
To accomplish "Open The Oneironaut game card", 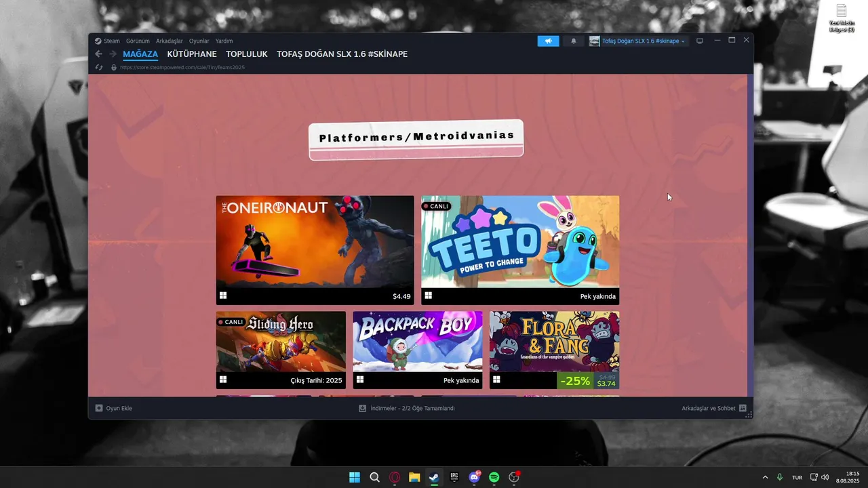I will (315, 250).
